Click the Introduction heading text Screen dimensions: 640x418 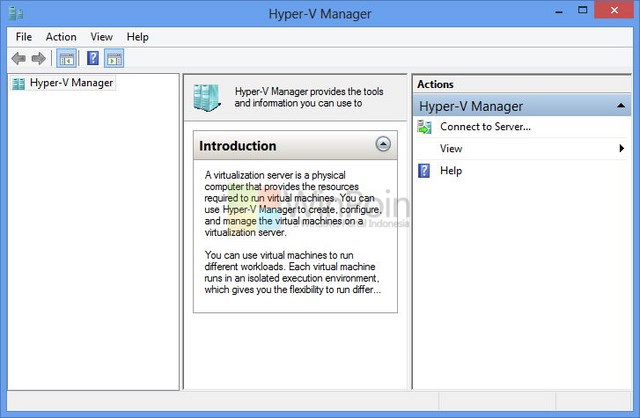coord(238,146)
